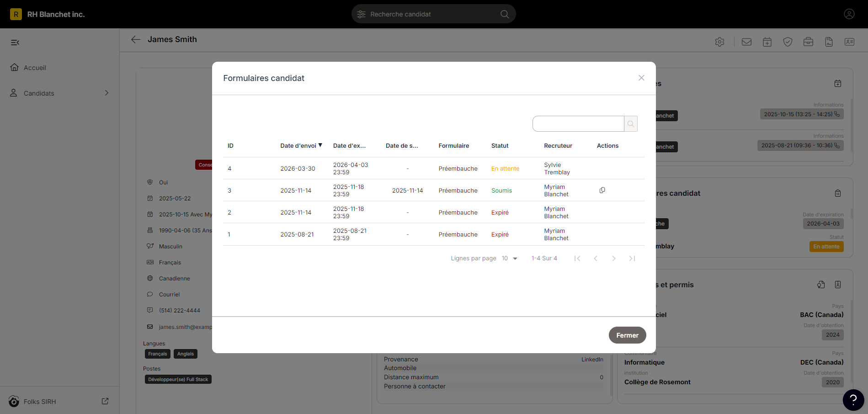The width and height of the screenshot is (868, 414).
Task: Go to the next page of forms
Action: coord(614,258)
